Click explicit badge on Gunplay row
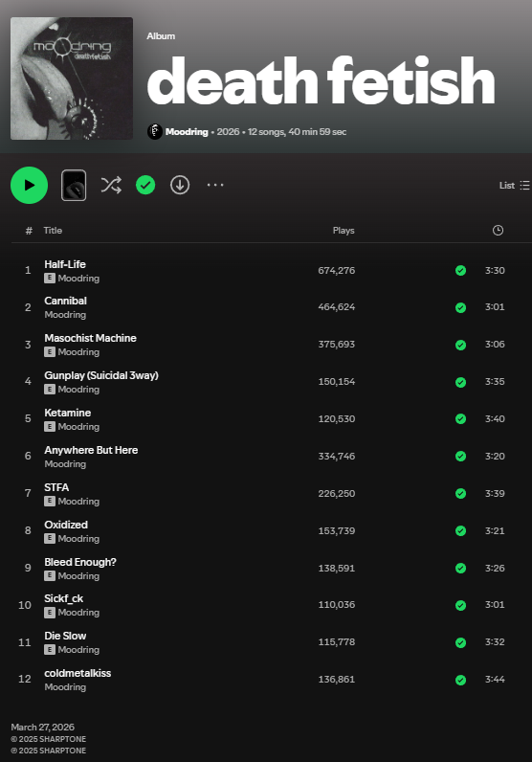Screen dimensions: 532x762 [x=50, y=390]
